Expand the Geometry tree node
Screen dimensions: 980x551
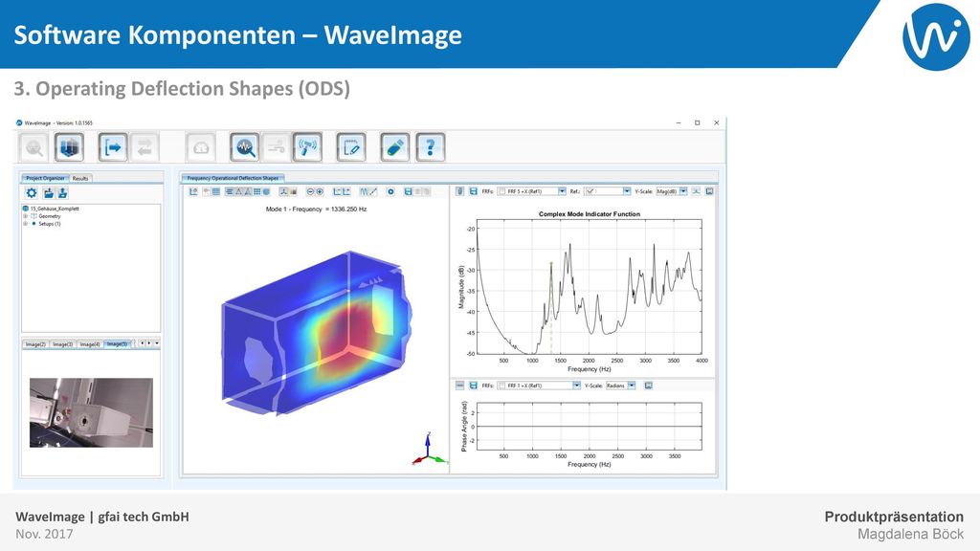coord(26,216)
